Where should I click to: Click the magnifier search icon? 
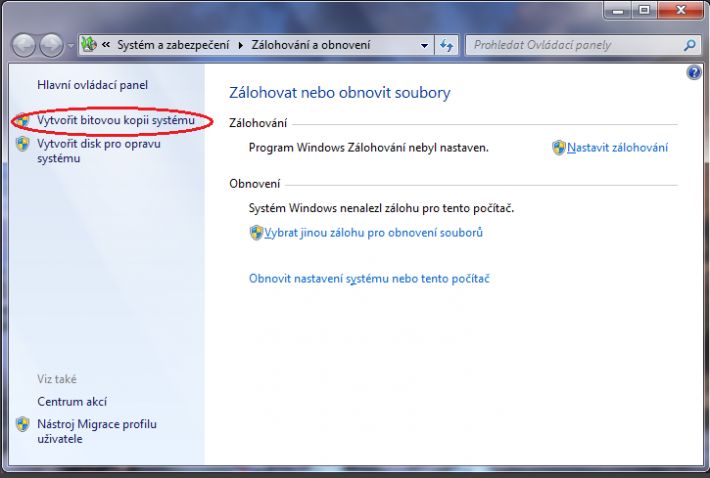point(690,45)
